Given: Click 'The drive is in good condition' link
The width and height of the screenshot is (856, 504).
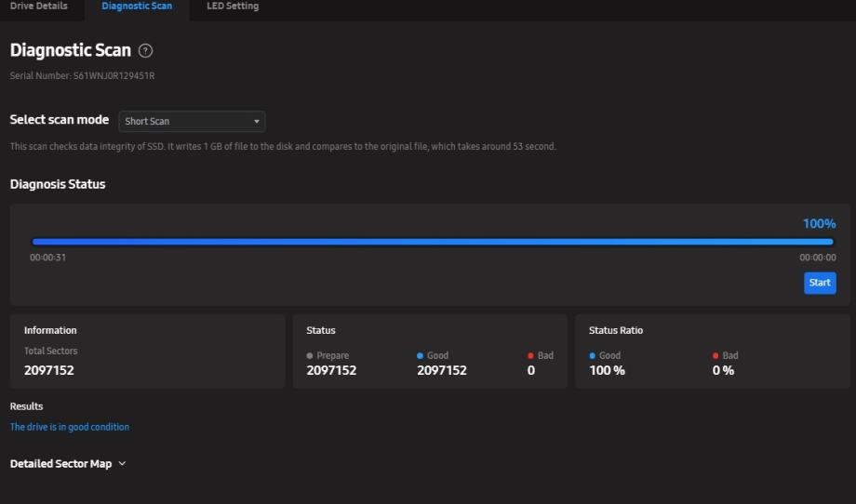Looking at the screenshot, I should pyautogui.click(x=70, y=427).
